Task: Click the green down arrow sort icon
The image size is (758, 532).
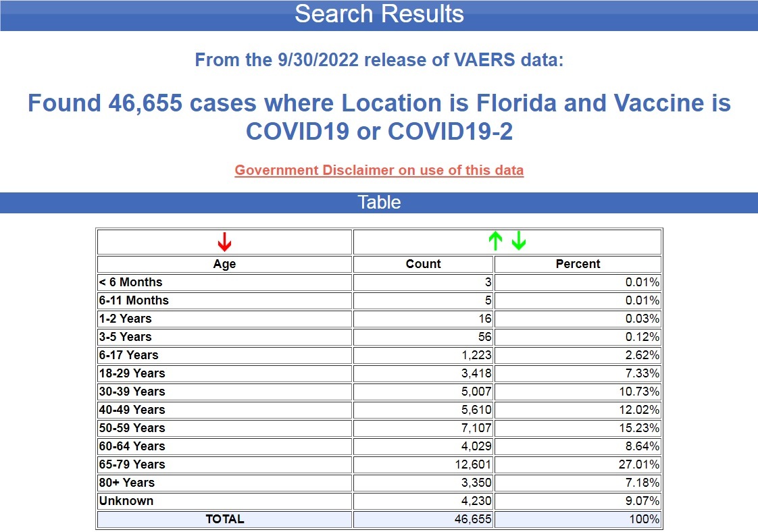Action: [518, 241]
